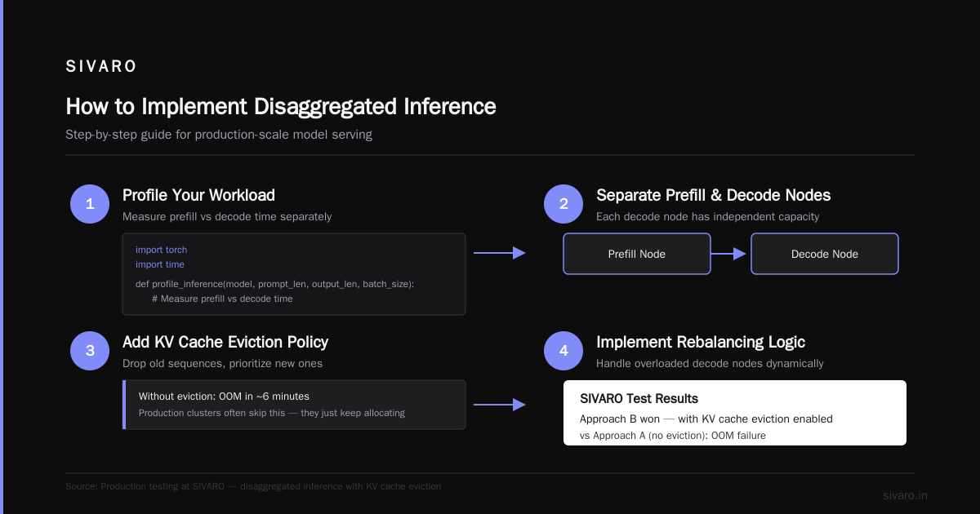Click the "Separate Prefill & Decode Nodes" title
This screenshot has width=980, height=514.
click(x=714, y=195)
